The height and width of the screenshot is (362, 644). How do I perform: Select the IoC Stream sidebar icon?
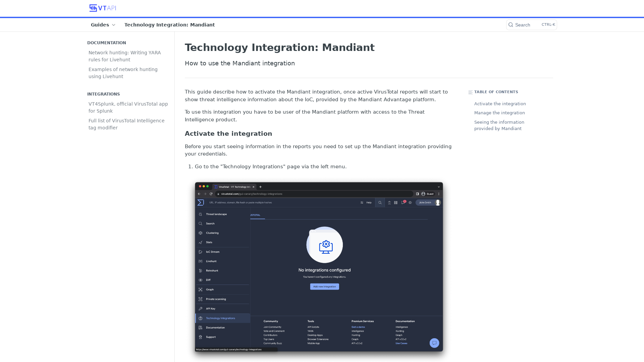(x=201, y=251)
